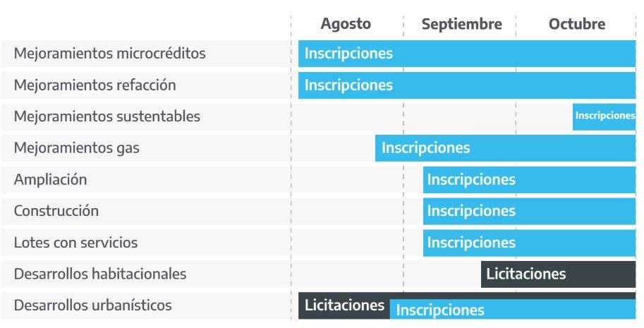
Task: Click the Lotes con servicios row label
Action: coord(75,242)
